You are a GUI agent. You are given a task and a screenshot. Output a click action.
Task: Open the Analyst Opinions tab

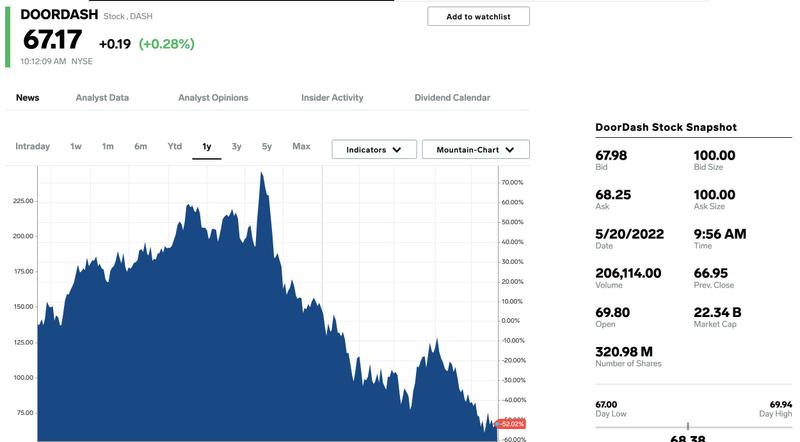213,97
